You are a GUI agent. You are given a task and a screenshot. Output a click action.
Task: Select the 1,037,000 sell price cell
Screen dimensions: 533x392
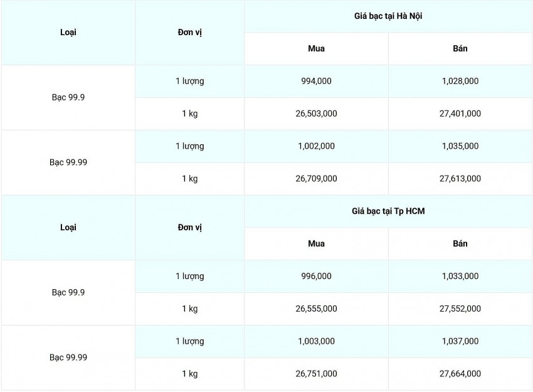460,341
